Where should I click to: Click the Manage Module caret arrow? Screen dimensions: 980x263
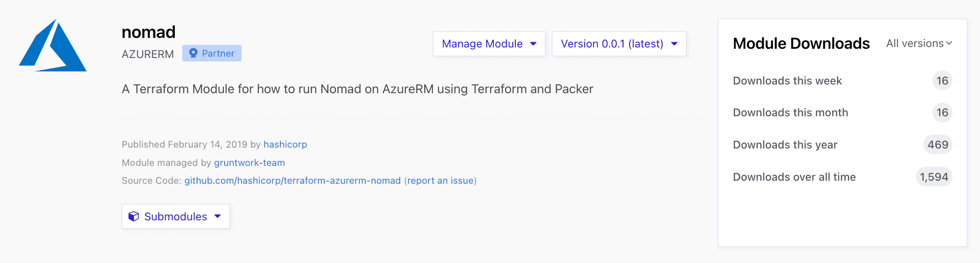(x=533, y=44)
